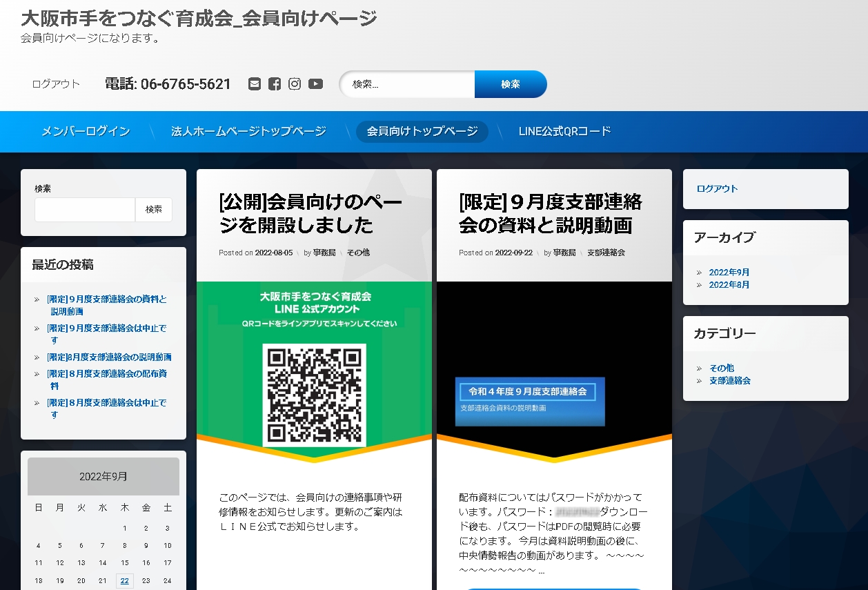Screen dimensions: 868x590
Task: Click 事務局 author of second post
Action: [x=564, y=253]
